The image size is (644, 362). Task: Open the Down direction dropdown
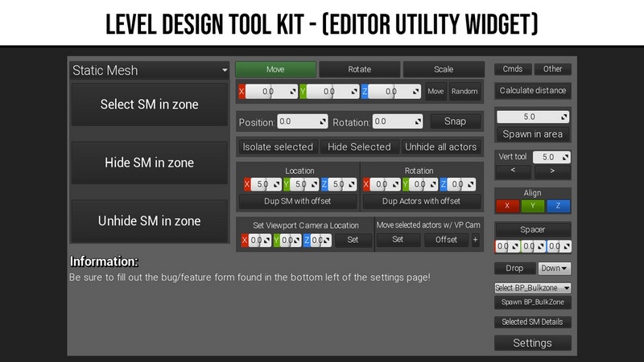(555, 268)
